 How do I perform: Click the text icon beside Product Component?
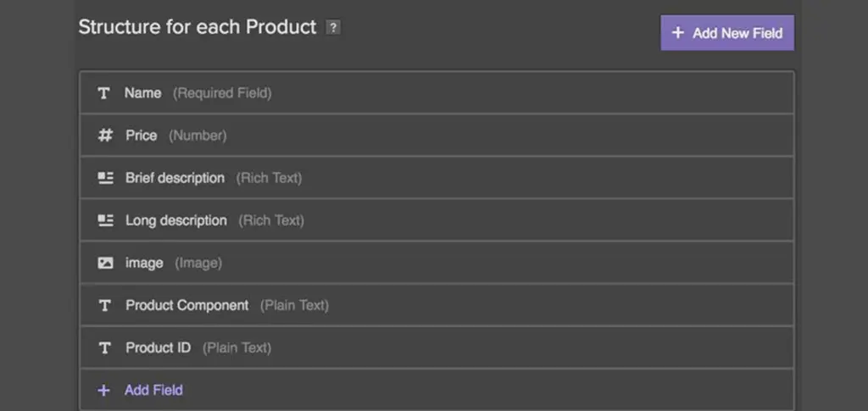click(x=105, y=305)
